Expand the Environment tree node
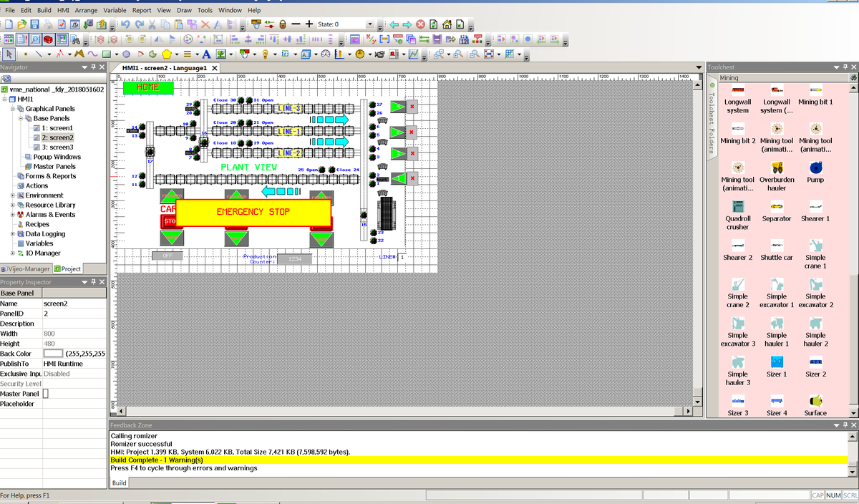This screenshot has height=504, width=859. [13, 195]
